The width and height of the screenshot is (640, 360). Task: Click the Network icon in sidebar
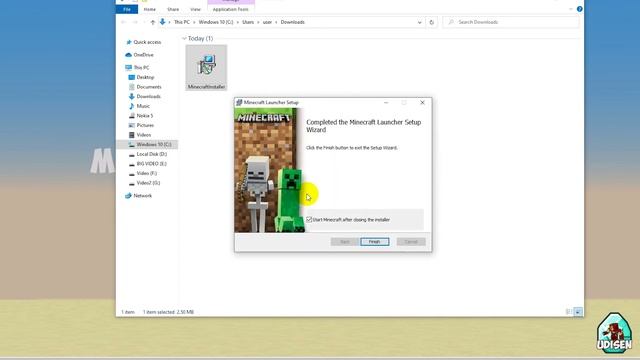129,196
